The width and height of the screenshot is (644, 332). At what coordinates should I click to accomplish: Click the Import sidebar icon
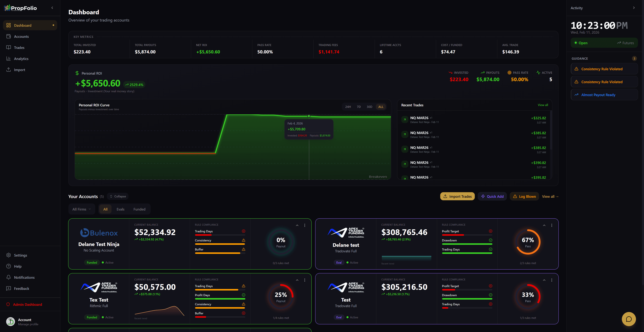(x=9, y=70)
